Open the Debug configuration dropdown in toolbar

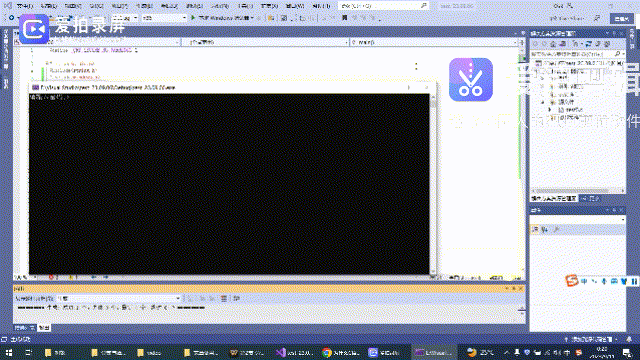[x=125, y=18]
